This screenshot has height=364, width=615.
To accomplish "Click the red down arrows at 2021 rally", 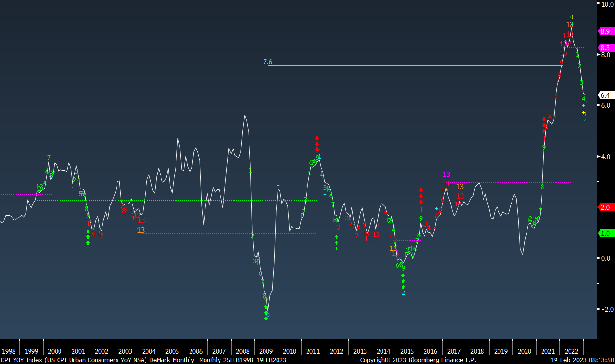I will pyautogui.click(x=544, y=125).
